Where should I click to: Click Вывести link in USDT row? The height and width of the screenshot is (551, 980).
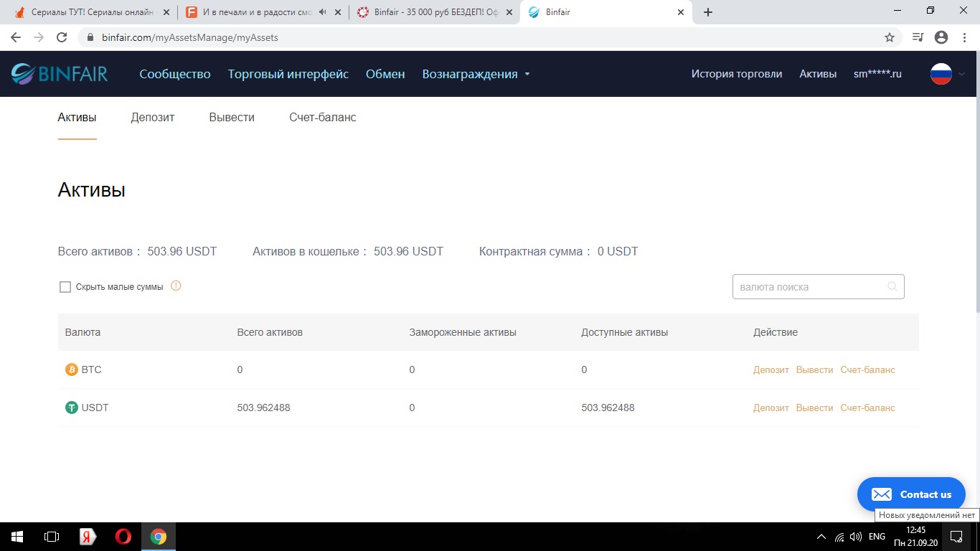tap(815, 408)
